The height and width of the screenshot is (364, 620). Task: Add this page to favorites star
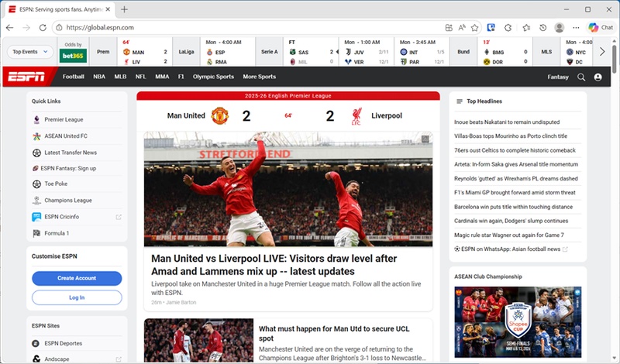474,28
